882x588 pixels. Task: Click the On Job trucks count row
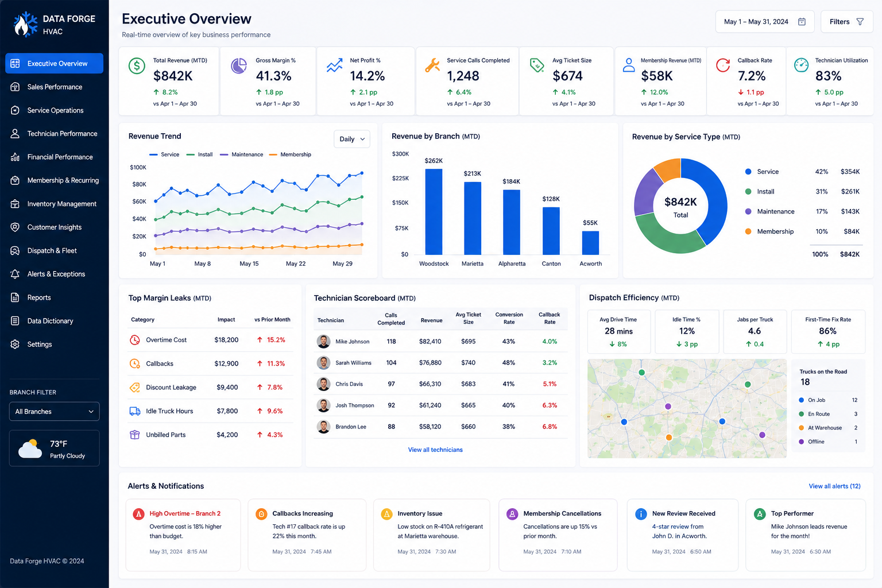click(x=828, y=400)
